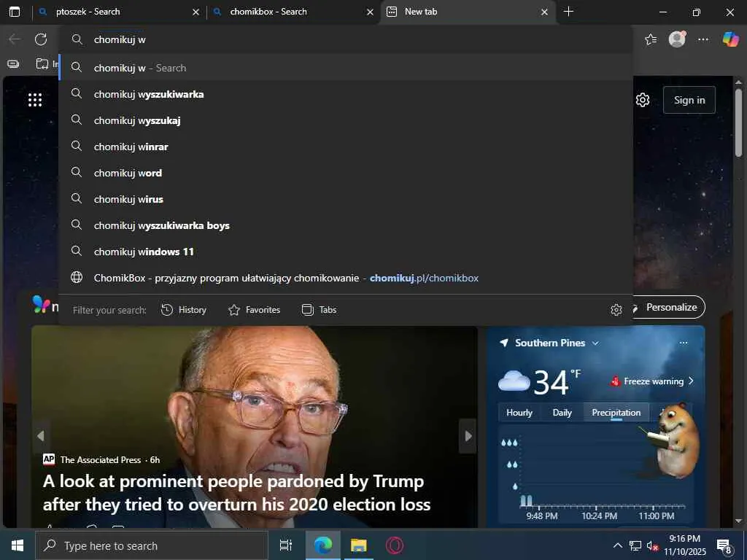
Task: Open the Copilot icon in toolbar
Action: point(730,39)
